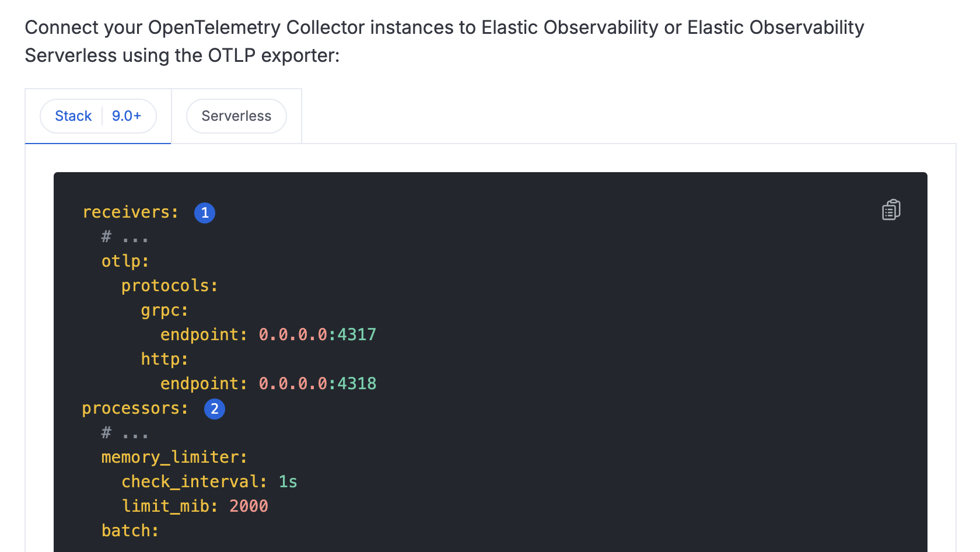980x552 pixels.
Task: Click the grpc endpoint value 0.0.0.0:4317
Action: tap(317, 335)
